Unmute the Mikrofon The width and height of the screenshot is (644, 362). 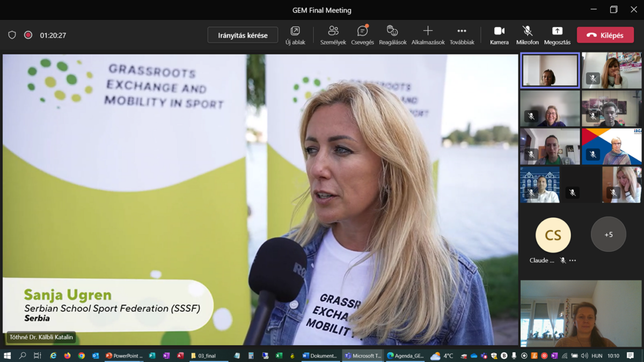(527, 35)
